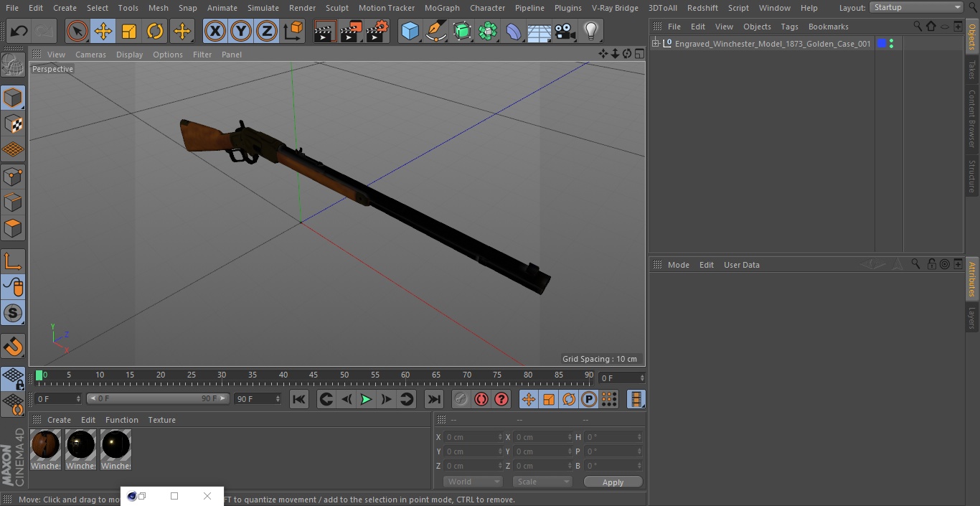Select the Scale tool

pyautogui.click(x=129, y=31)
